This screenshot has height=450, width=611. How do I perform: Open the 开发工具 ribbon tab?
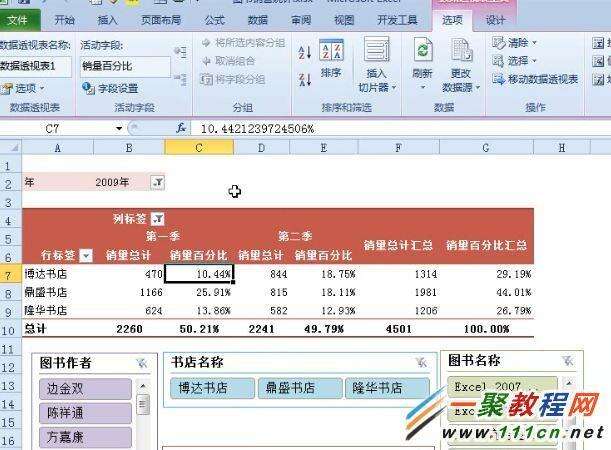click(397, 20)
